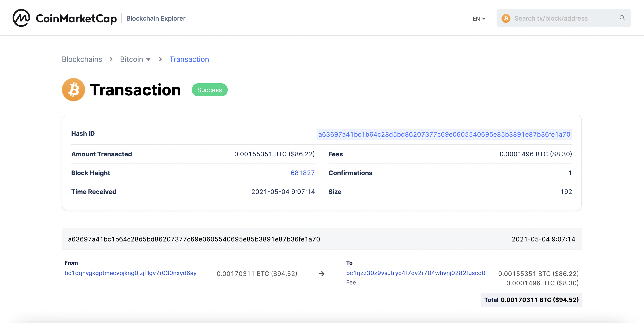The width and height of the screenshot is (644, 323).
Task: Select the Amount Transacted label
Action: click(102, 154)
